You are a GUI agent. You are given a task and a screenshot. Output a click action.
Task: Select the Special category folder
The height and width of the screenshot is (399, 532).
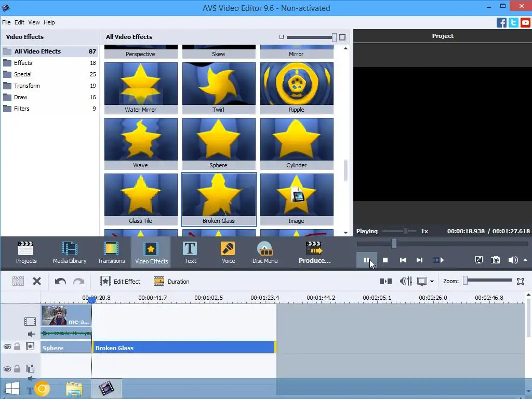click(50, 74)
